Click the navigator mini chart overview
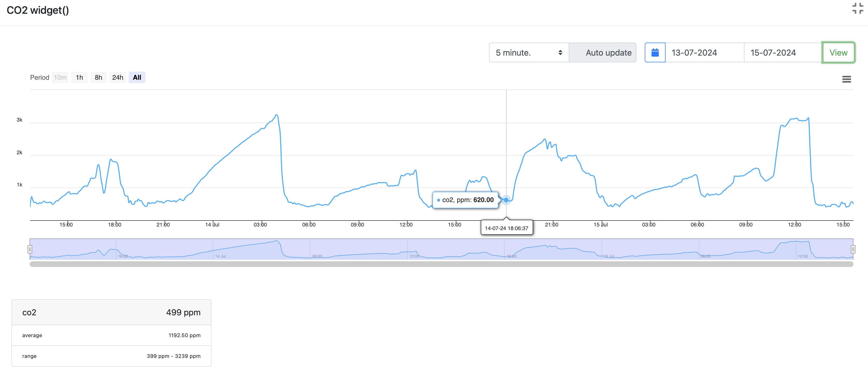Viewport: 868px width, 374px height. click(x=442, y=249)
